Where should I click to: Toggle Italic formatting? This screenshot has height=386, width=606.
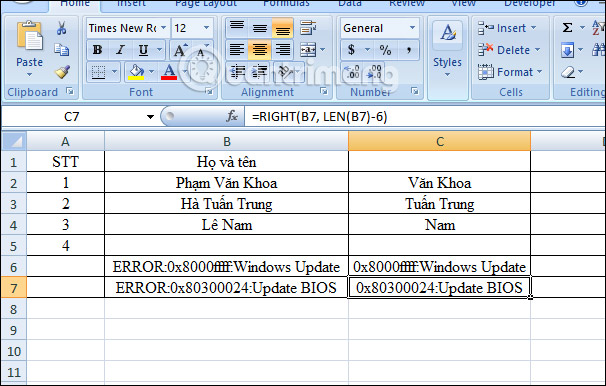120,50
